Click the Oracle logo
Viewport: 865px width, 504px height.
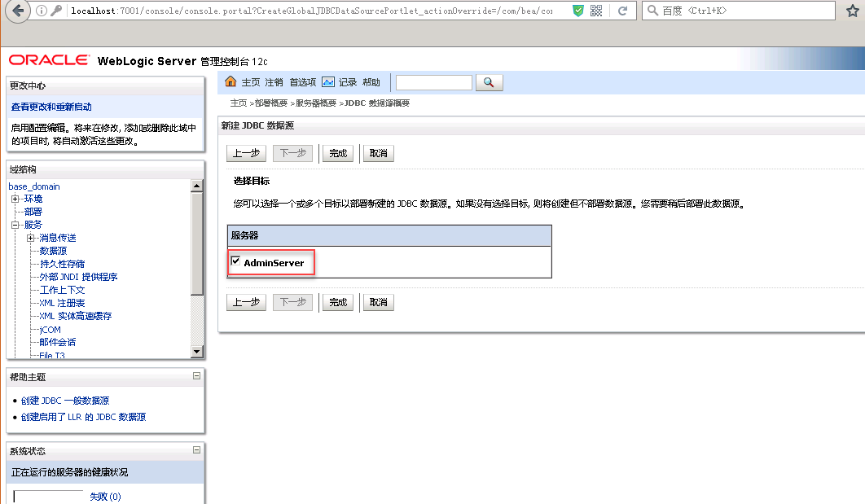tap(49, 60)
